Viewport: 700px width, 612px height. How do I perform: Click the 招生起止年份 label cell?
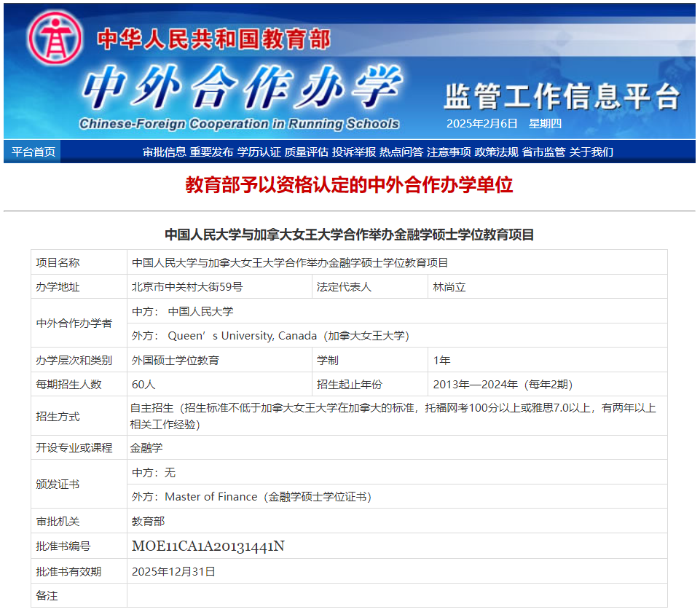point(369,384)
